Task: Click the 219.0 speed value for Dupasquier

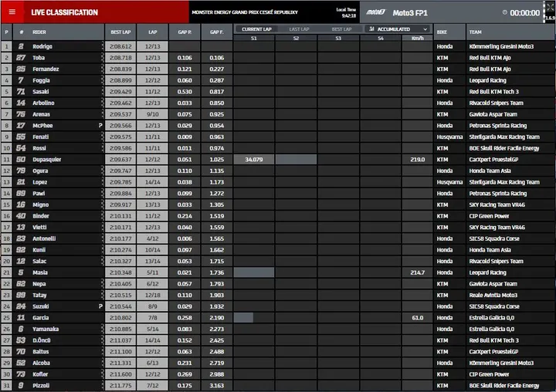Action: click(417, 160)
